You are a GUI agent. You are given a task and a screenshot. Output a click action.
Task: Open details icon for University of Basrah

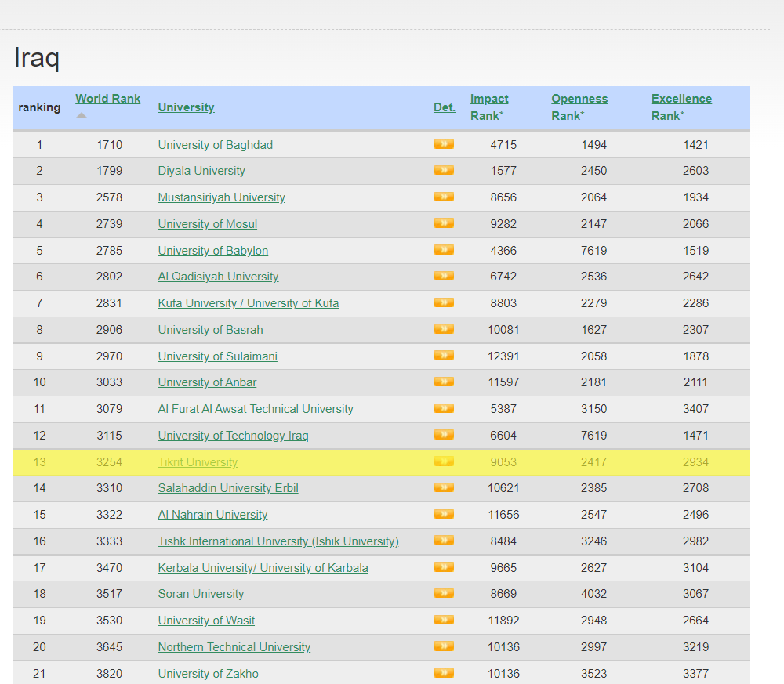[444, 329]
